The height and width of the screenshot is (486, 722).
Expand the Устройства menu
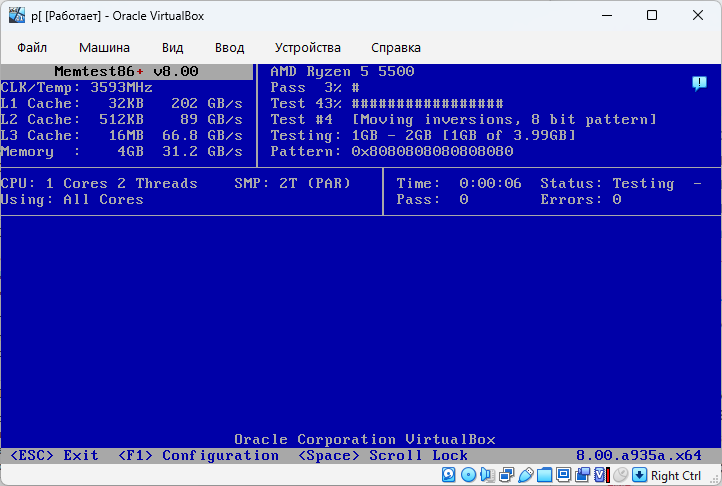[307, 47]
